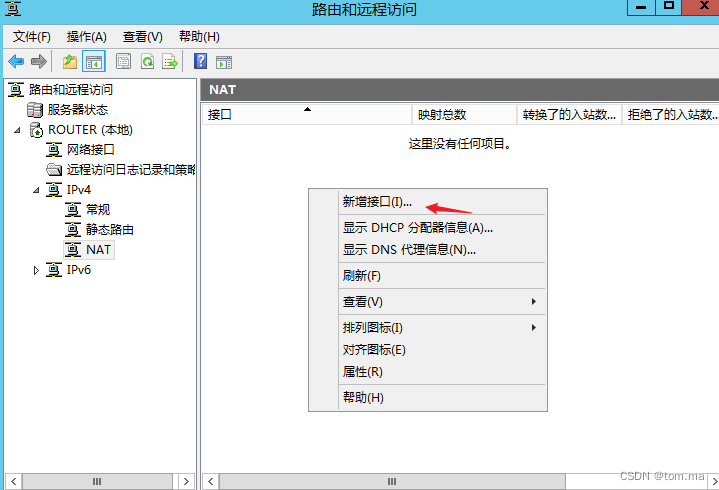The width and height of the screenshot is (719, 490).
Task: Click tree pane left scroll arrow
Action: coord(13,482)
